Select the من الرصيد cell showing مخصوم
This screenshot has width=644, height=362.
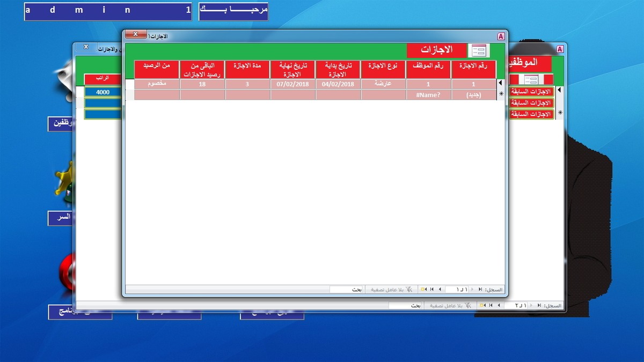(157, 84)
